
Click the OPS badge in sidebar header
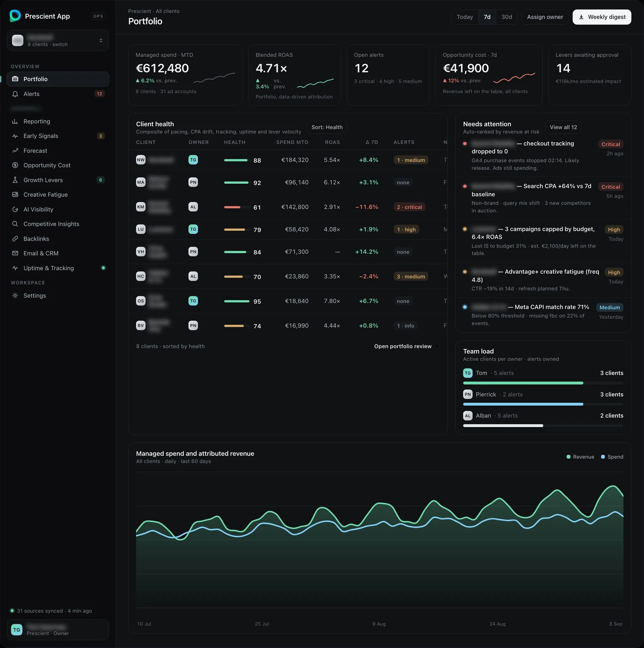coord(98,16)
